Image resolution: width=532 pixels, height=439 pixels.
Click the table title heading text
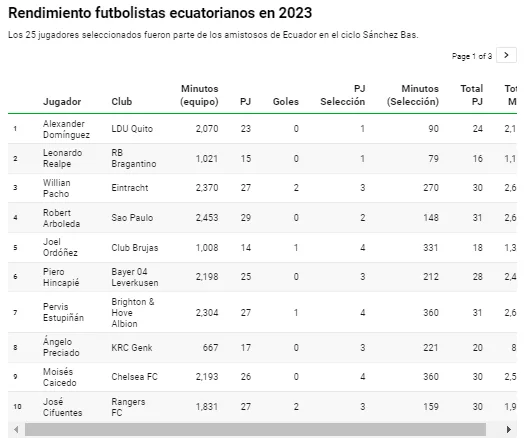(x=160, y=13)
